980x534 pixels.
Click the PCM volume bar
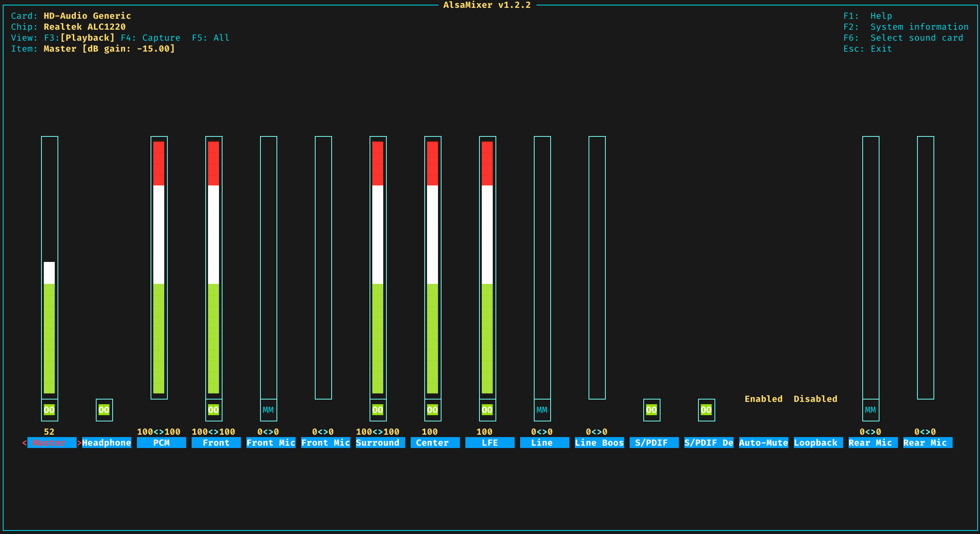tap(159, 267)
